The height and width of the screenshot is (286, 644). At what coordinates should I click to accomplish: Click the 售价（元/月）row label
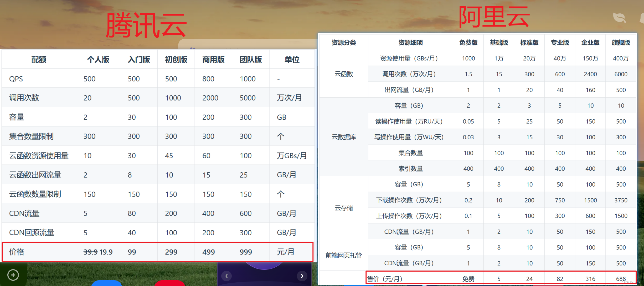click(385, 279)
